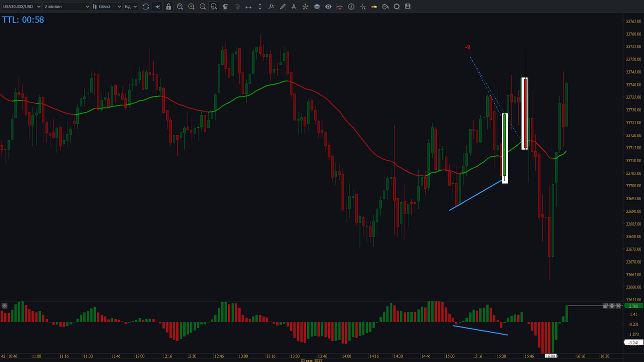Toggle auto-shift chart to latest bar
Viewport: 644px width, 362px height.
pyautogui.click(x=157, y=6)
